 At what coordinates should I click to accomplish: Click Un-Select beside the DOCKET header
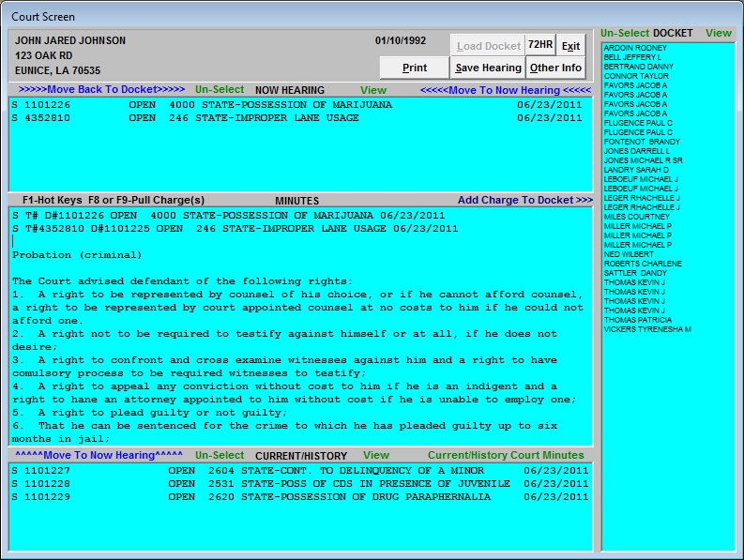coord(625,33)
